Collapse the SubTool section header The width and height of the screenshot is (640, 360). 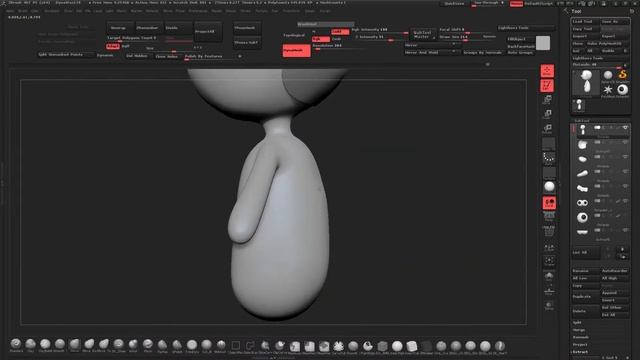coord(582,121)
